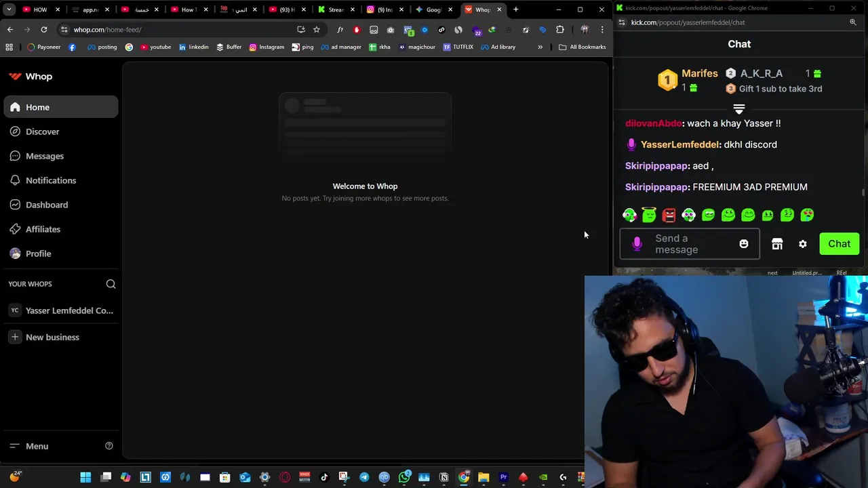The width and height of the screenshot is (868, 488).
Task: Click A_K_R_A in the gift leaderboard
Action: point(761,73)
